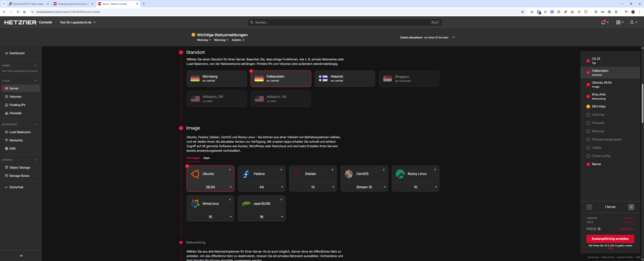The image size is (644, 261).
Task: Bookmark this page with the star icon
Action: pos(522,12)
